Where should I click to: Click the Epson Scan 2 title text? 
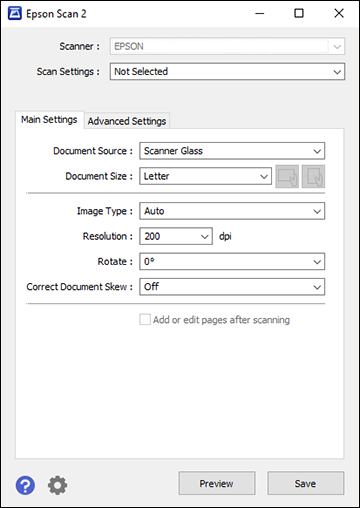click(56, 14)
